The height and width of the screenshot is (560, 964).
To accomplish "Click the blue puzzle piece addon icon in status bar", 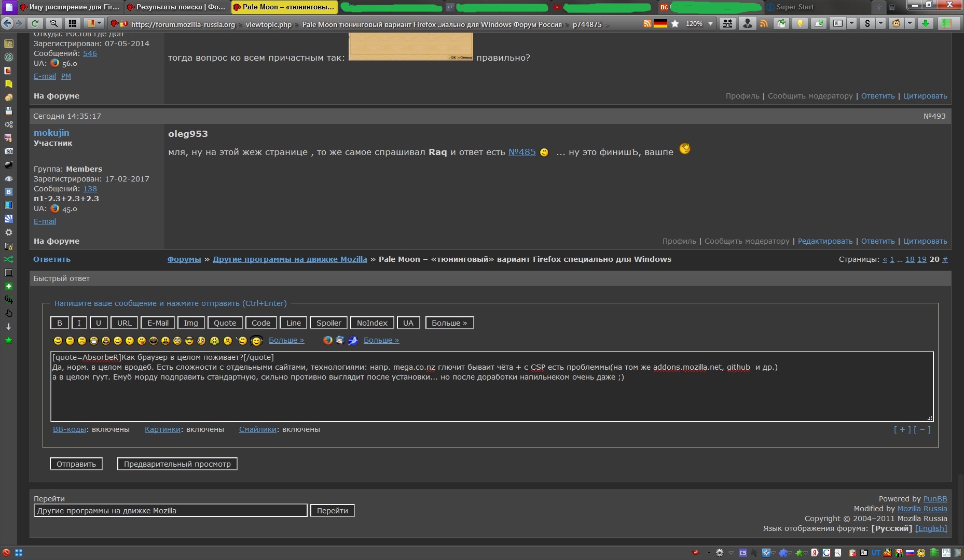I will tap(783, 553).
